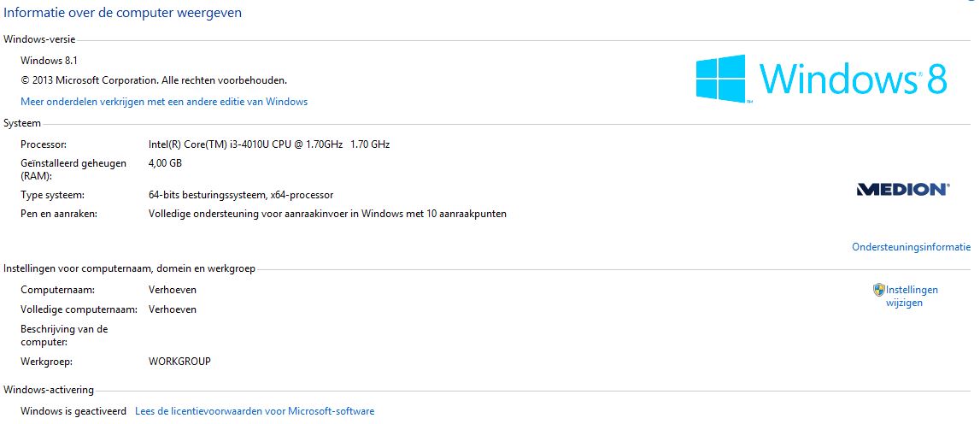
Task: Select the Intel Core i3-4010U processor text
Action: [x=268, y=144]
